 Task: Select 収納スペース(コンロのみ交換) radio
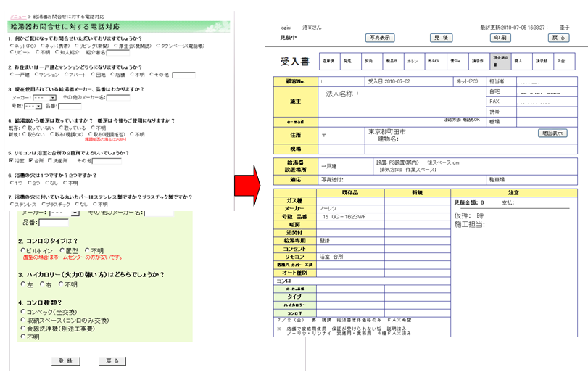23,320
